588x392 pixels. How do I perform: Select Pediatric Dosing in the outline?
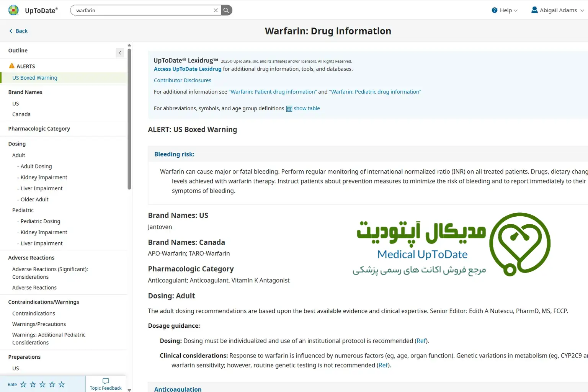pos(41,221)
